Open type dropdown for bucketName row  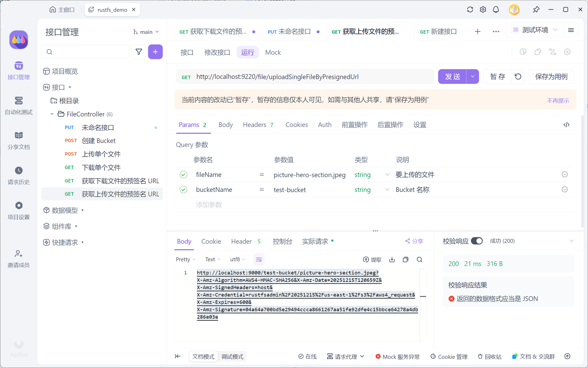point(387,190)
